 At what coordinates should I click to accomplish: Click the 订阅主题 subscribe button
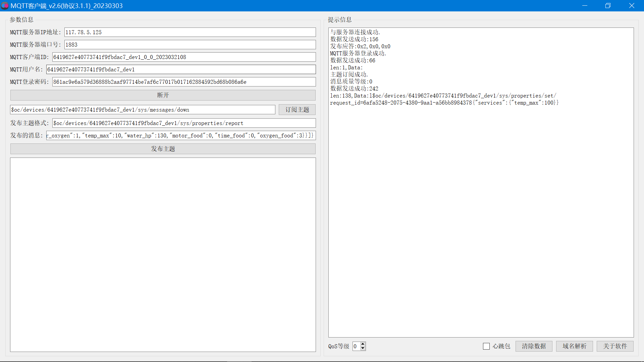297,110
